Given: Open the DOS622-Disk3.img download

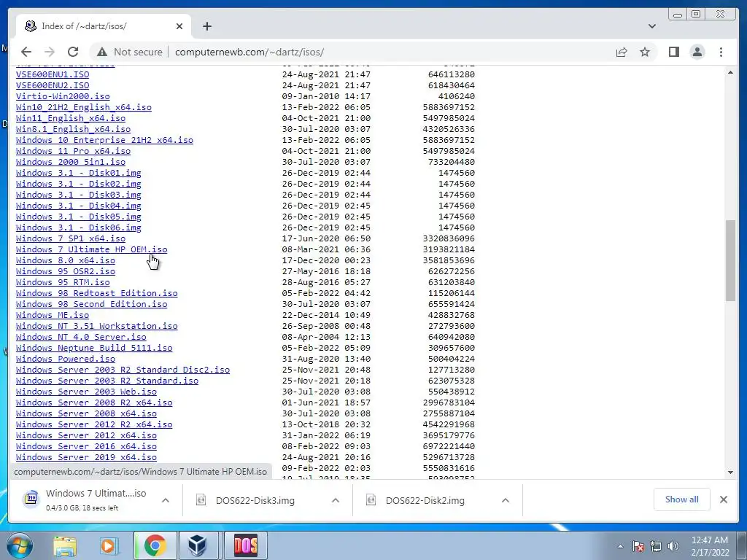Looking at the screenshot, I should coord(255,500).
